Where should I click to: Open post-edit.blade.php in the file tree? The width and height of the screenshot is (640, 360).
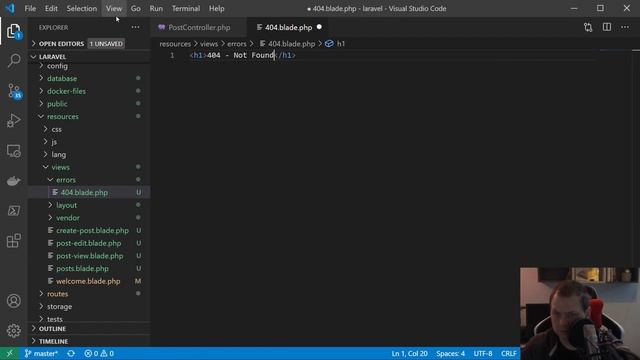(89, 243)
